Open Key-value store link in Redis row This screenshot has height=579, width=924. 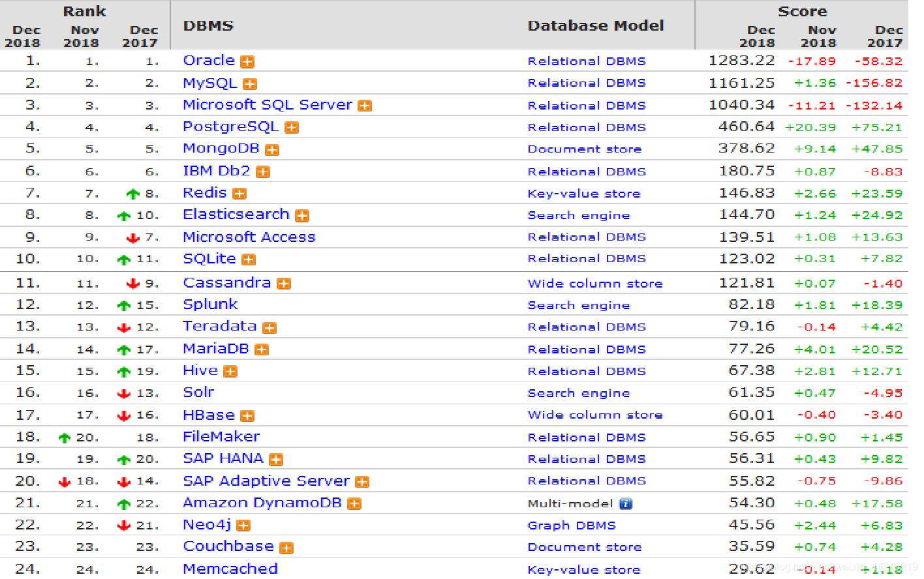tap(584, 194)
